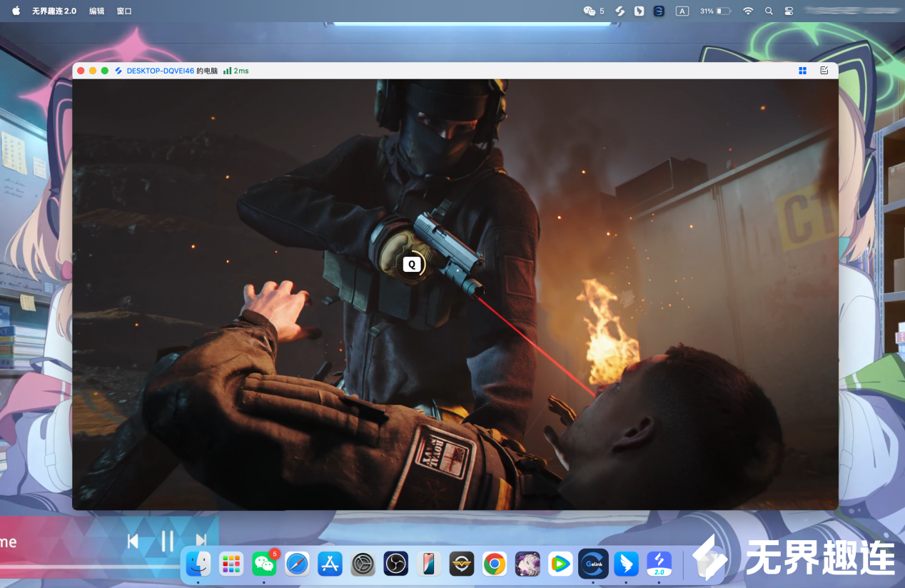Open the gold wings game app in Dock
The image size is (905, 588).
(462, 564)
